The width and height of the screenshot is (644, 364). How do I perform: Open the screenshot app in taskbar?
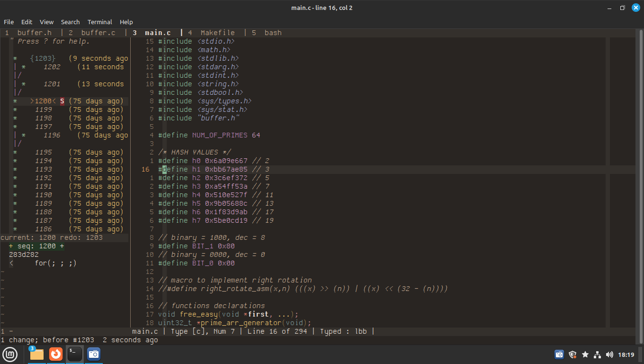94,354
